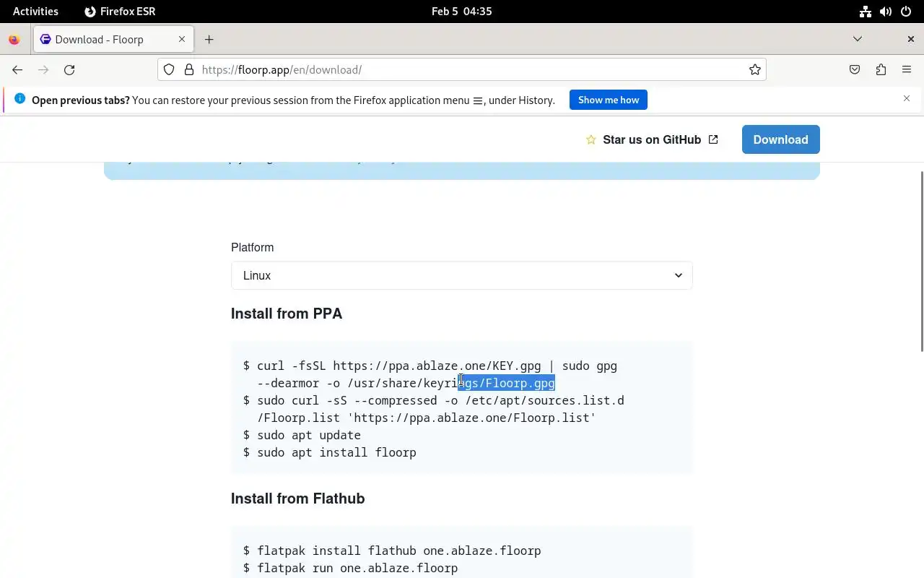Open the Firefox View pinned icon
The height and width of the screenshot is (578, 924).
coord(14,39)
